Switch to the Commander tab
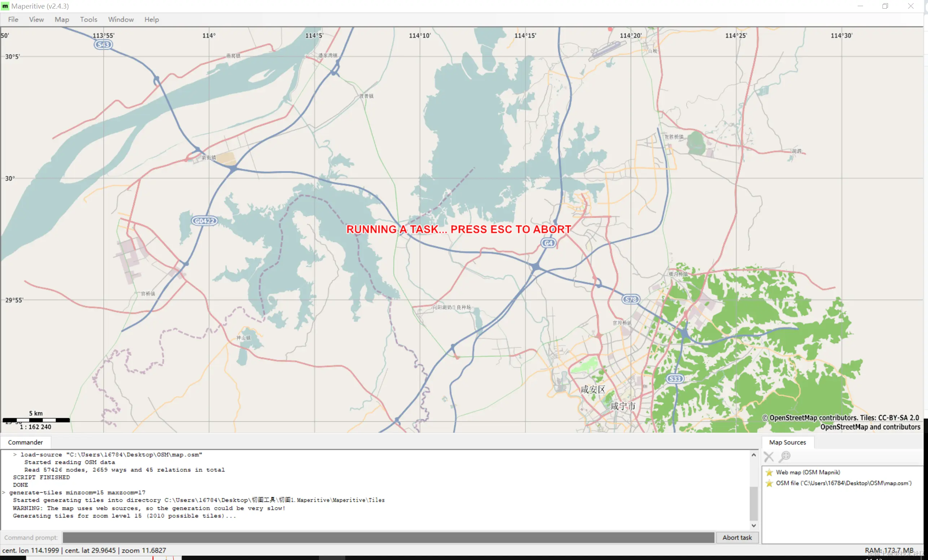 (x=25, y=442)
